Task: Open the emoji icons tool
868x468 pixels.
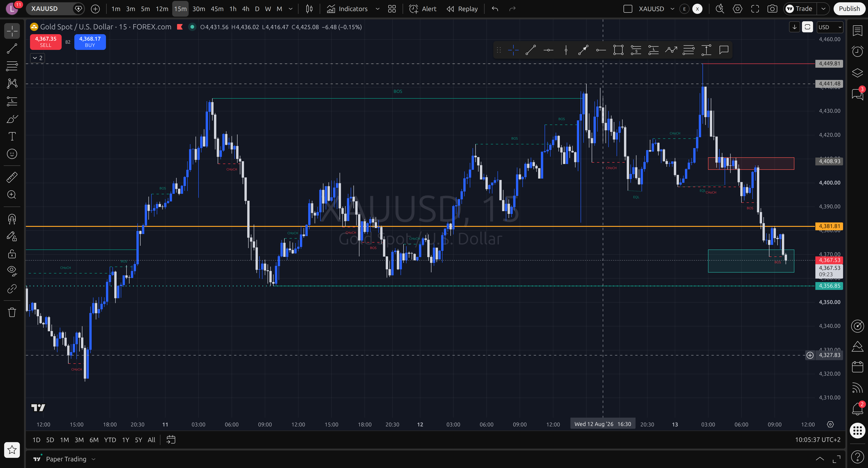Action: [12, 154]
